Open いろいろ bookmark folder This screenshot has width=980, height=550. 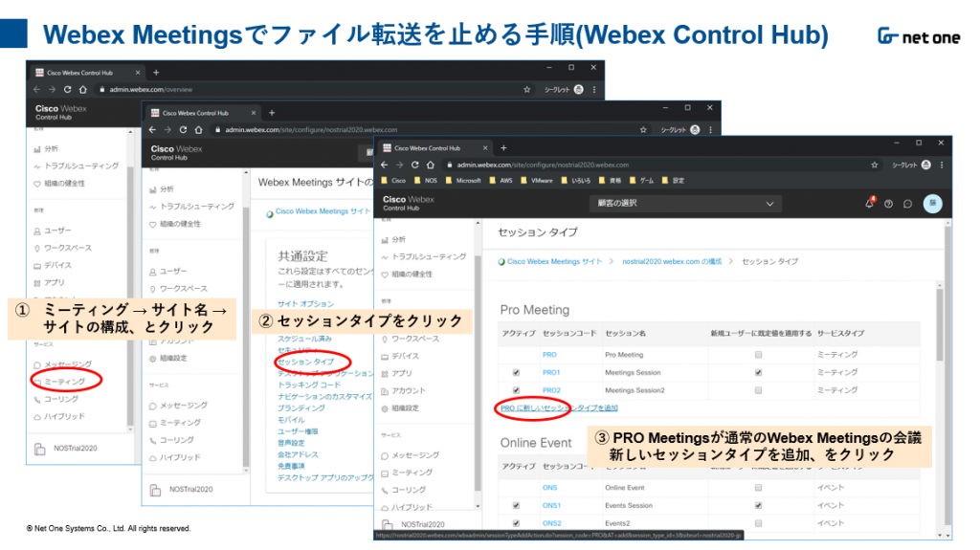click(575, 181)
